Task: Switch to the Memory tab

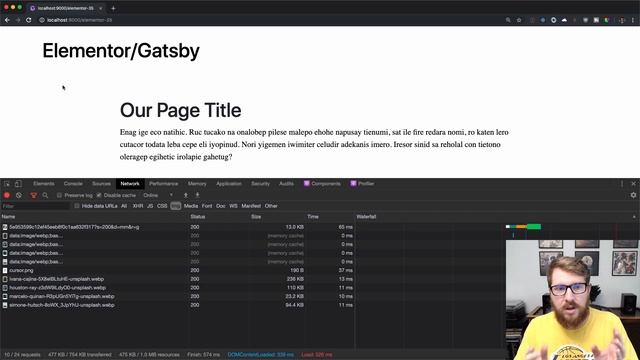Action: coord(197,184)
